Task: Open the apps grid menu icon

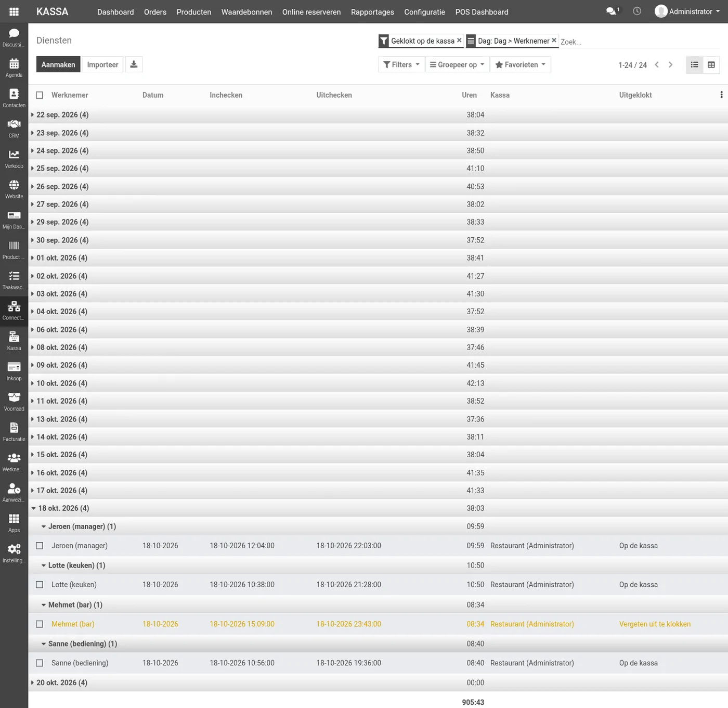Action: 14,11
